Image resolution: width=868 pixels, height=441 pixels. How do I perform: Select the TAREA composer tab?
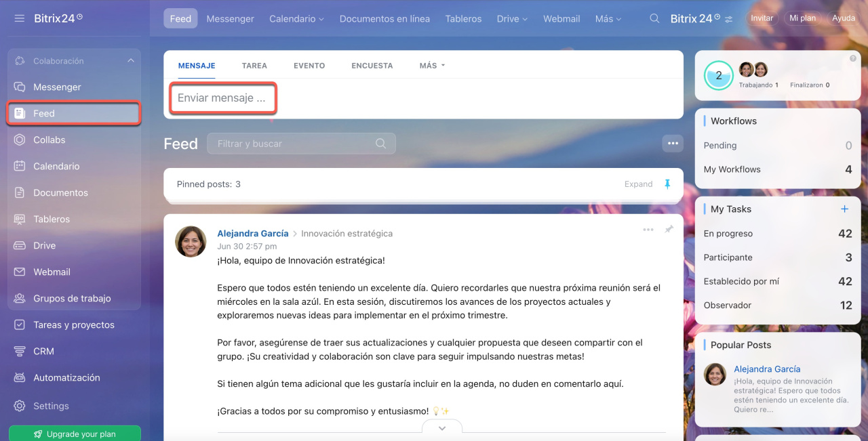[254, 66]
